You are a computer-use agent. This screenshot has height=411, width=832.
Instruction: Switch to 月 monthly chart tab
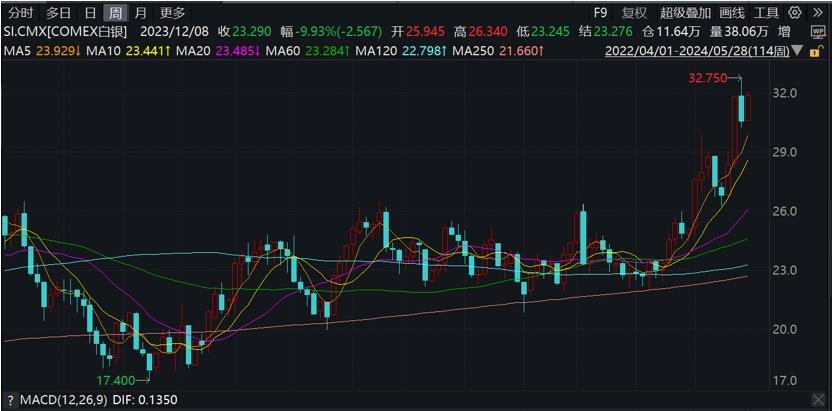point(140,12)
